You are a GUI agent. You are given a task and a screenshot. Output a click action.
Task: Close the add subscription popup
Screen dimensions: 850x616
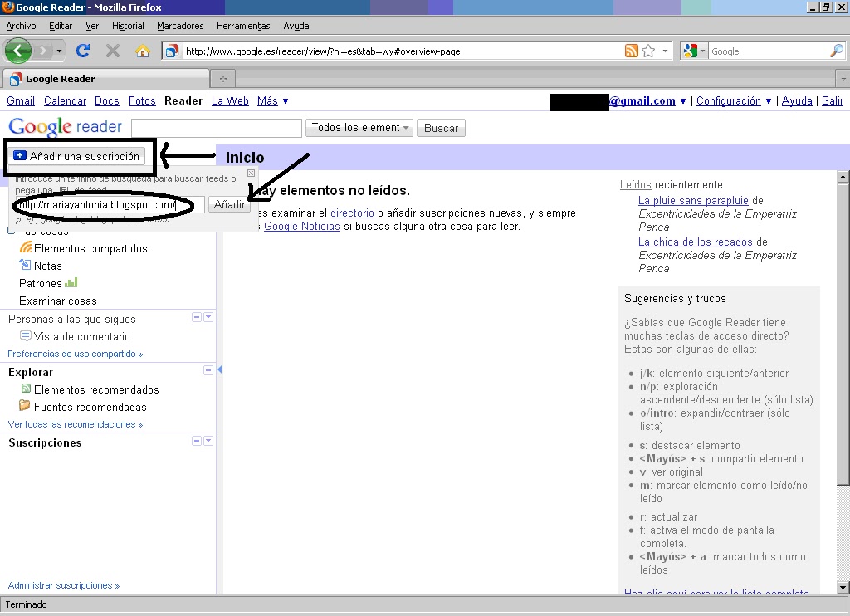[251, 173]
